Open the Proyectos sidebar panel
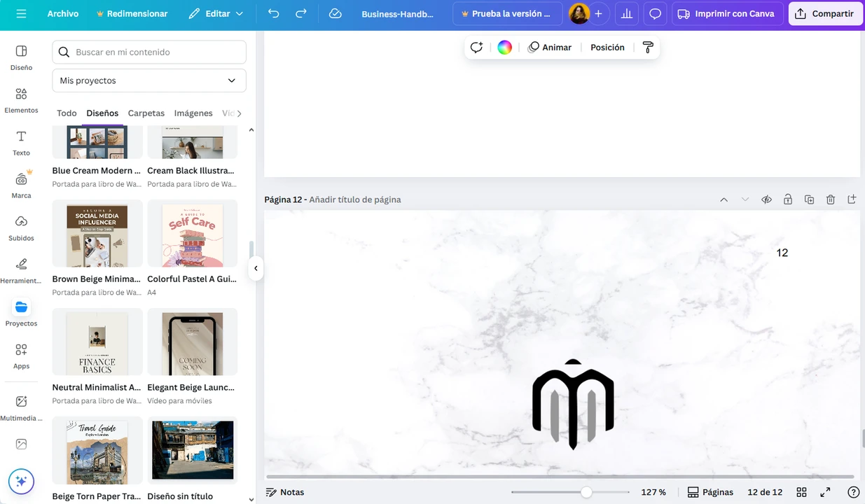 pyautogui.click(x=21, y=314)
